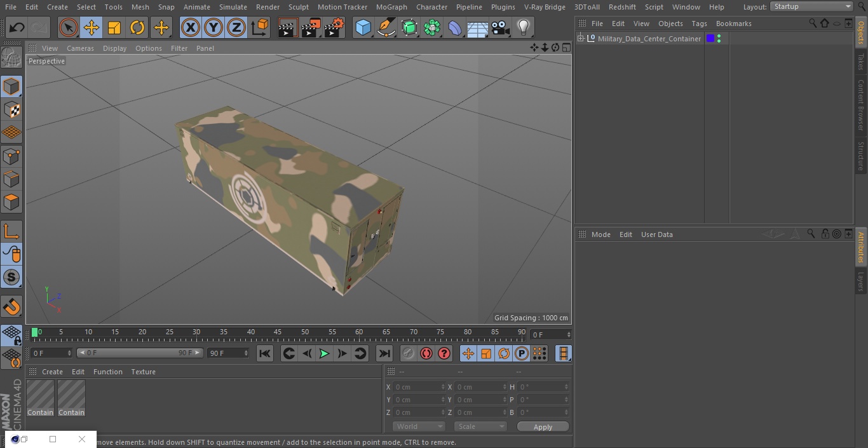
Task: Toggle visibility dots of Military_Data_Center_Container
Action: point(719,39)
